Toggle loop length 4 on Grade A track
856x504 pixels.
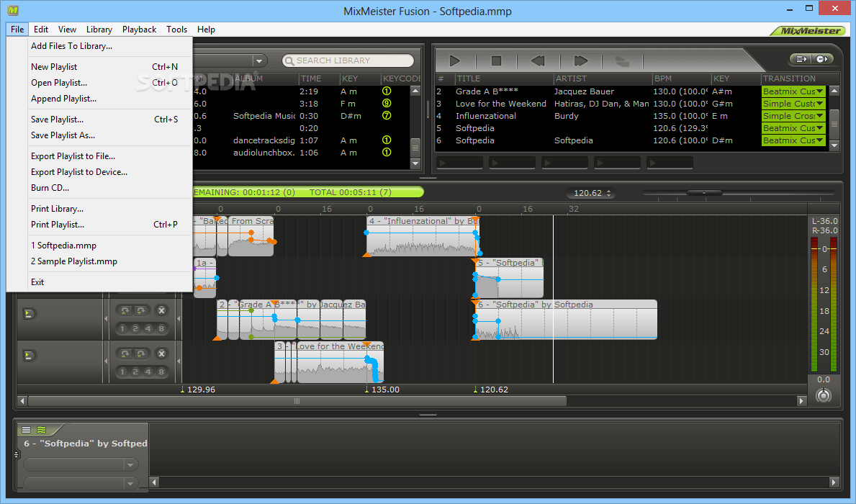tap(148, 329)
